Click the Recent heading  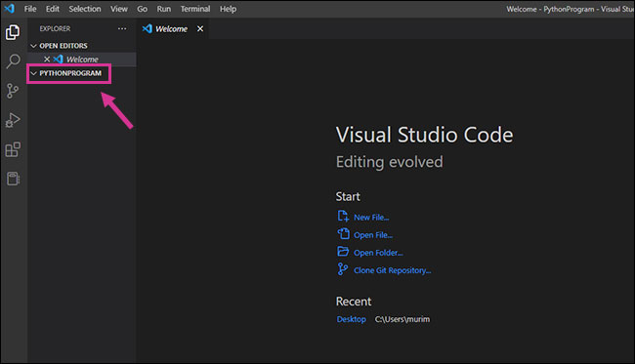click(354, 302)
